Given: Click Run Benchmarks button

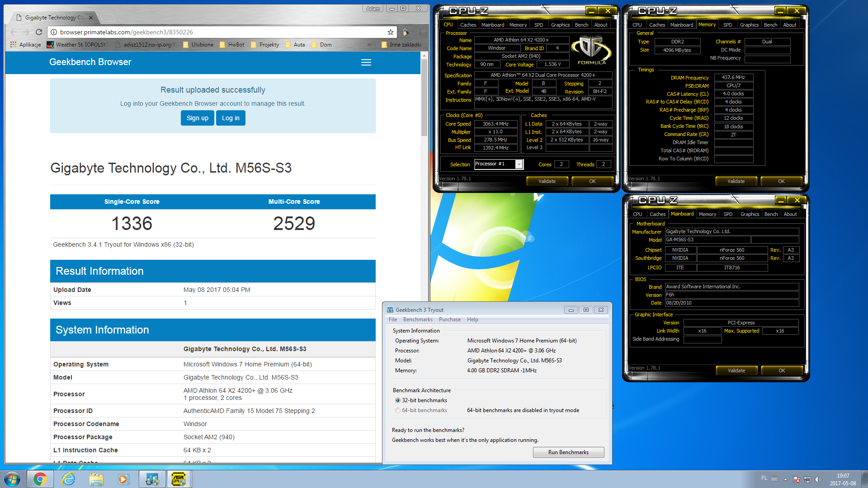Looking at the screenshot, I should point(568,452).
